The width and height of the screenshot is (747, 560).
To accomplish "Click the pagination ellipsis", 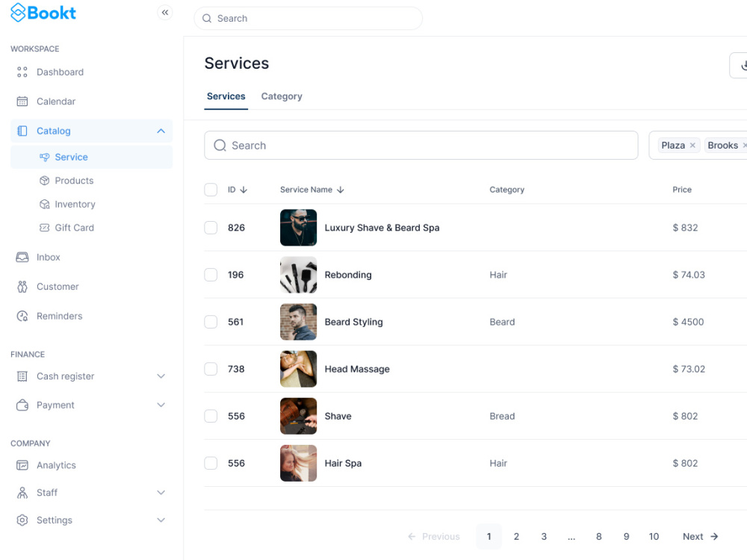I will [571, 537].
